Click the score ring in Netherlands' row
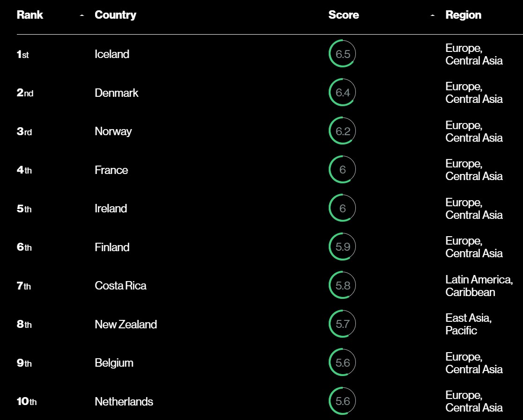Screen dimensions: 523x420 pos(342,401)
